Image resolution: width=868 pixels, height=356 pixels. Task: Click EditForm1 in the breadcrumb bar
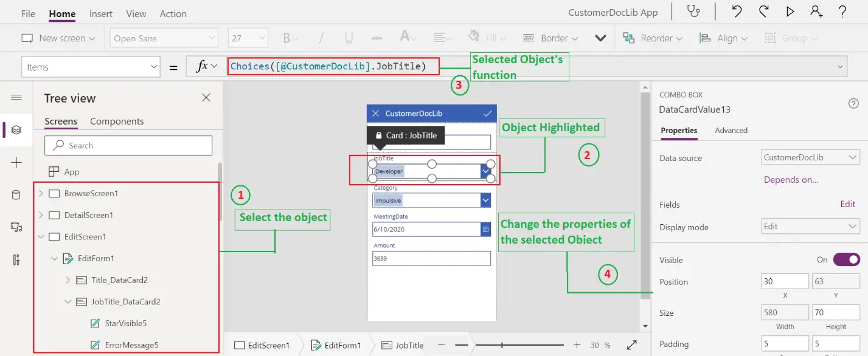(336, 345)
